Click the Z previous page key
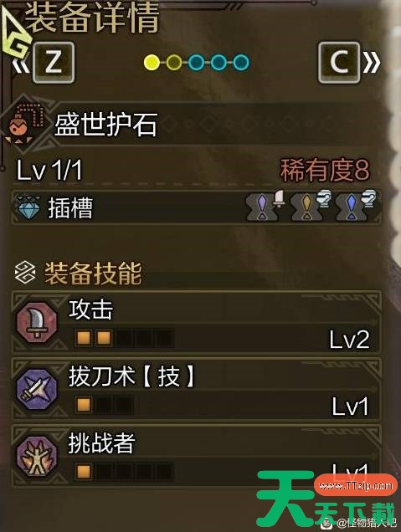Screen dimensions: 401x532 (x=54, y=63)
